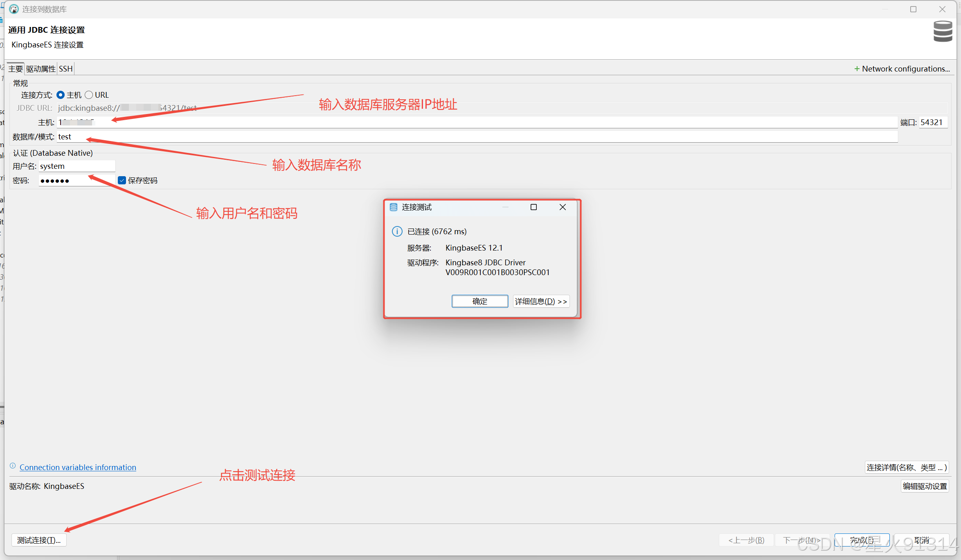Click 编辑驱动设置 button
Image resolution: width=961 pixels, height=560 pixels.
[x=925, y=486]
